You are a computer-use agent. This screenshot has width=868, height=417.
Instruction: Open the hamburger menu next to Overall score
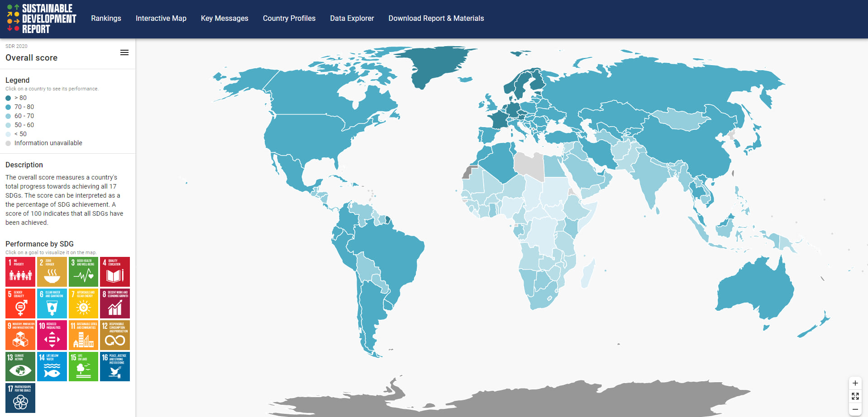[x=124, y=52]
